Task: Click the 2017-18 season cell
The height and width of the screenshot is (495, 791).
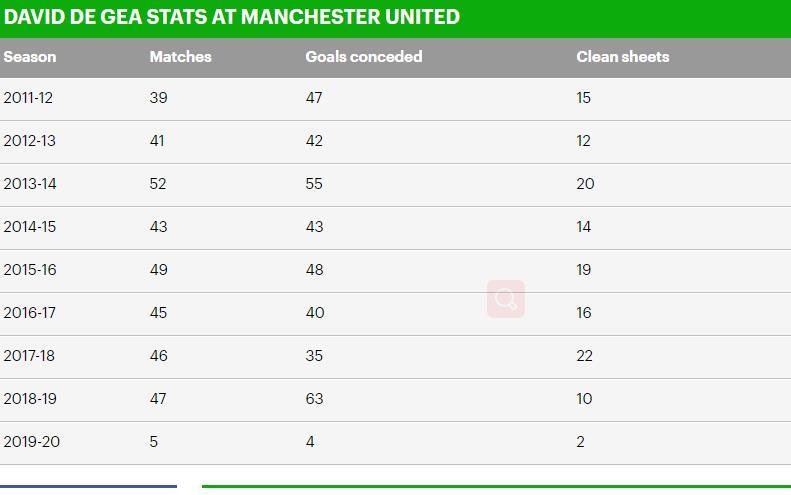Action: (x=29, y=356)
